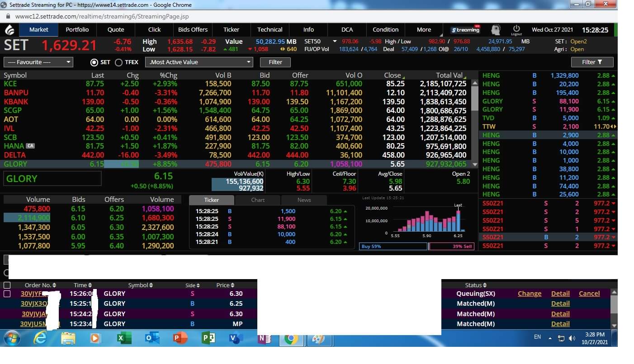Open Outlook from taskbar

tap(151, 338)
